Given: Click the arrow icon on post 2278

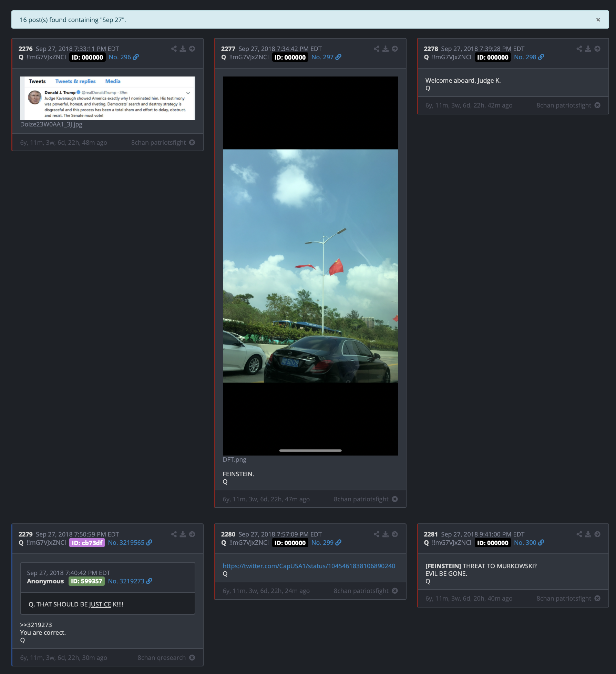Looking at the screenshot, I should click(597, 49).
